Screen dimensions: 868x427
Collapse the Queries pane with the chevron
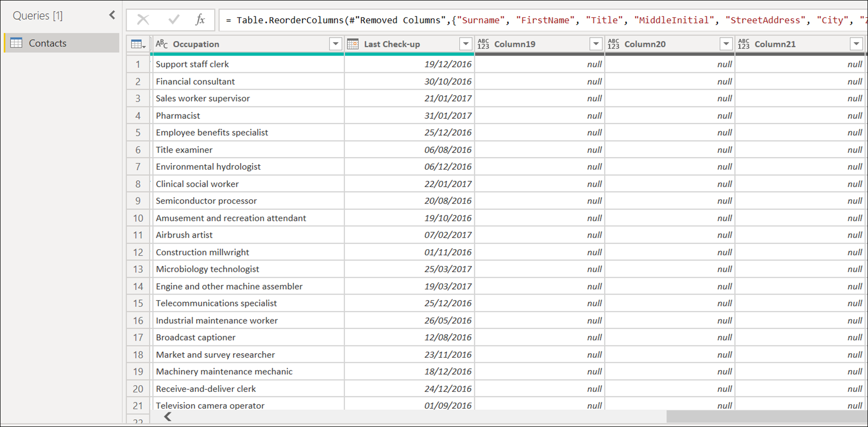pos(112,15)
